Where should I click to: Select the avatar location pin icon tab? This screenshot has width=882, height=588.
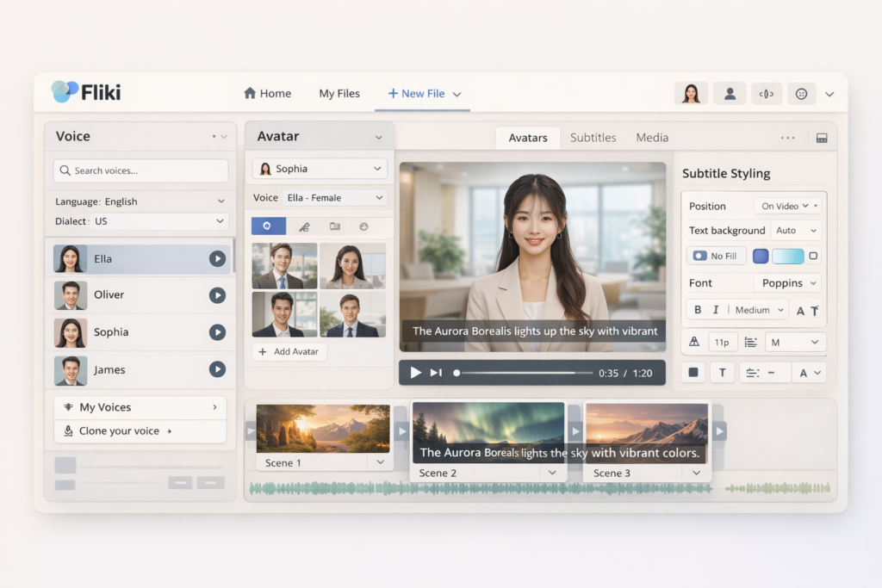(x=267, y=226)
